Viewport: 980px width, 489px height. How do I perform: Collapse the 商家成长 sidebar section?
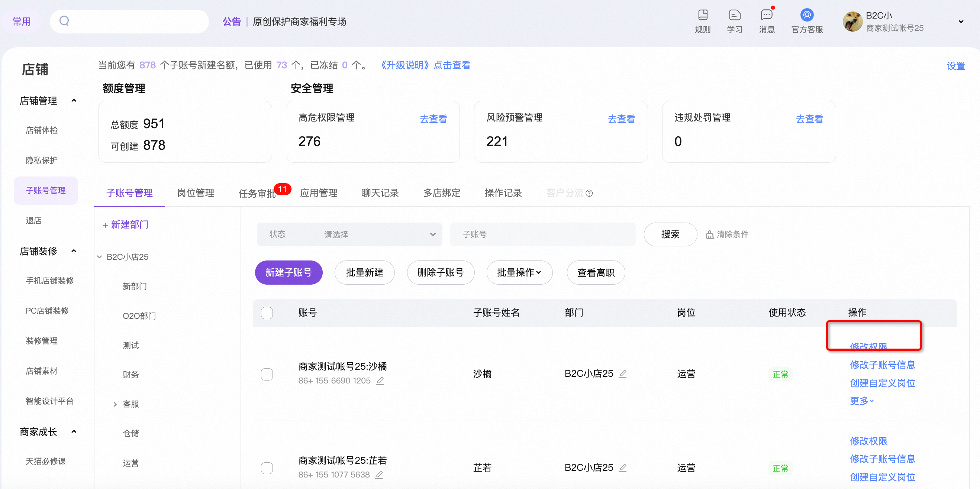74,431
